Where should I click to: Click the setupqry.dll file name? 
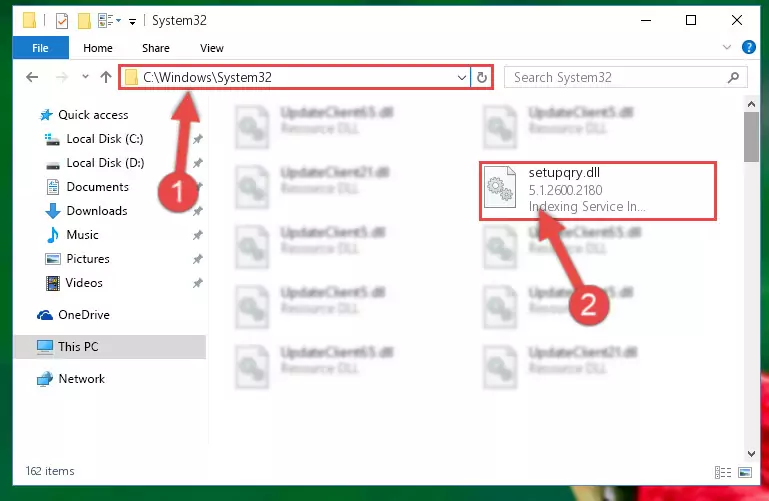pyautogui.click(x=564, y=173)
